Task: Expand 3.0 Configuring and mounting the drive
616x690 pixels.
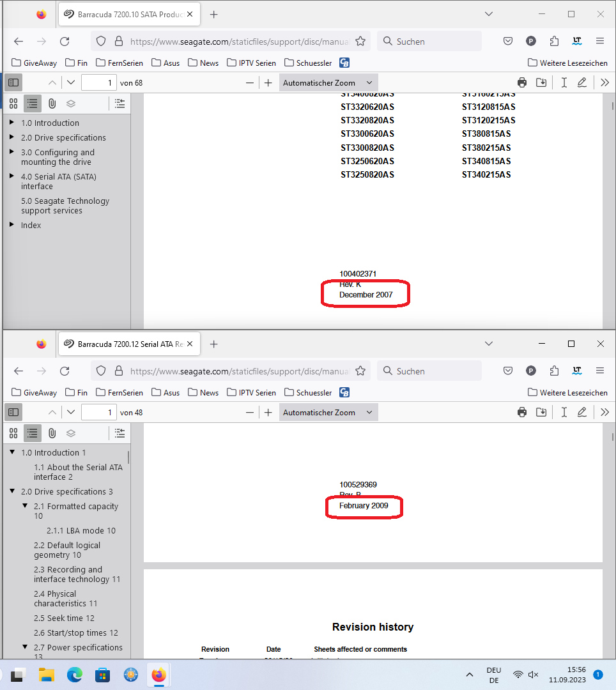Action: pyautogui.click(x=12, y=151)
